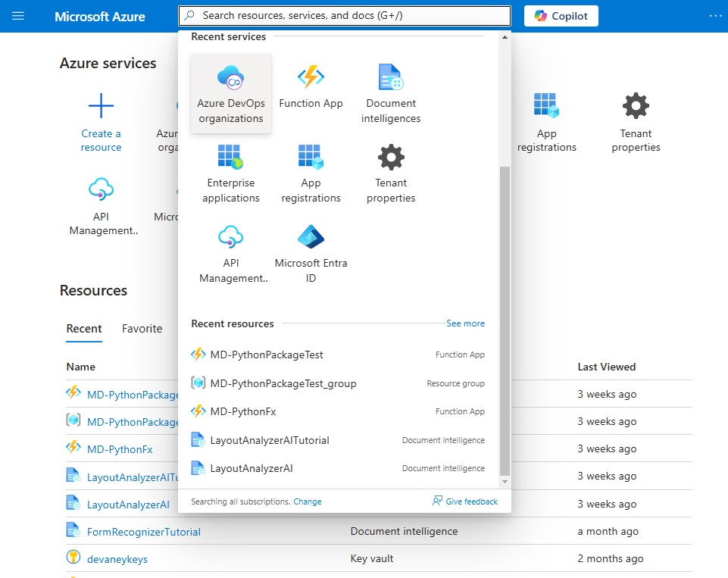Image resolution: width=728 pixels, height=578 pixels.
Task: Click the dropdown scrollbar up arrow
Action: 505,37
